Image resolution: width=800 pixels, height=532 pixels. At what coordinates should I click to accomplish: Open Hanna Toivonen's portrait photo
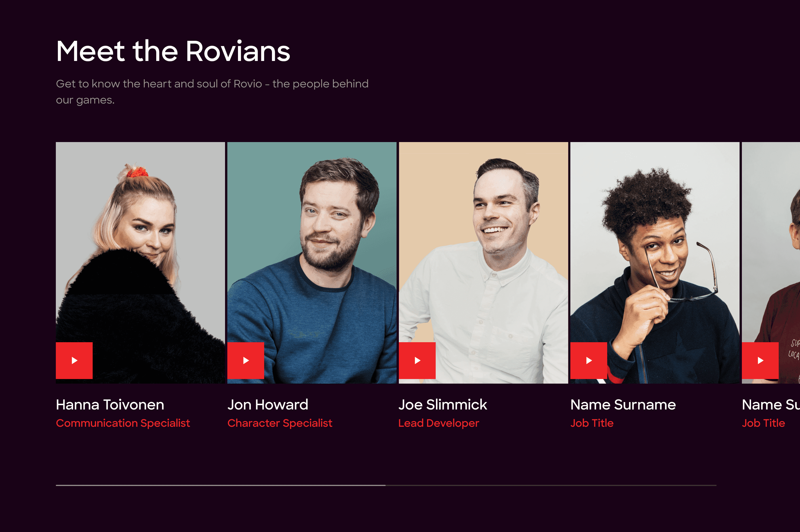click(140, 263)
